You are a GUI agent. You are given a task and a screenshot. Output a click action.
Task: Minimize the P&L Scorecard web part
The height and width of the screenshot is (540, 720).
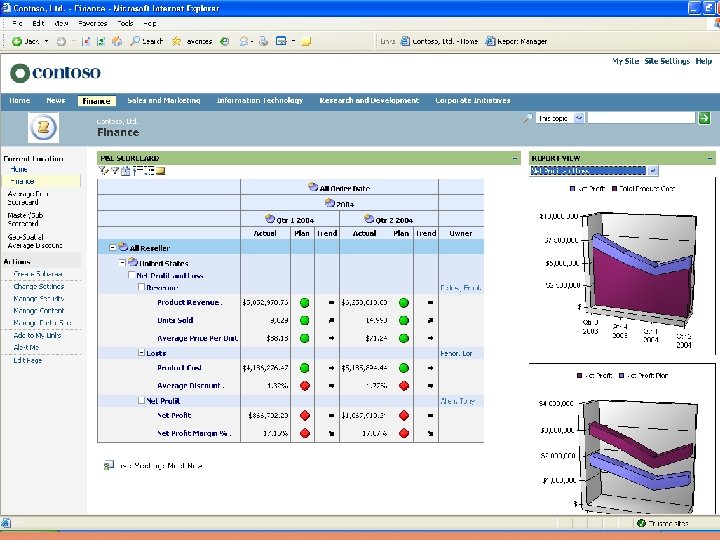[515, 158]
